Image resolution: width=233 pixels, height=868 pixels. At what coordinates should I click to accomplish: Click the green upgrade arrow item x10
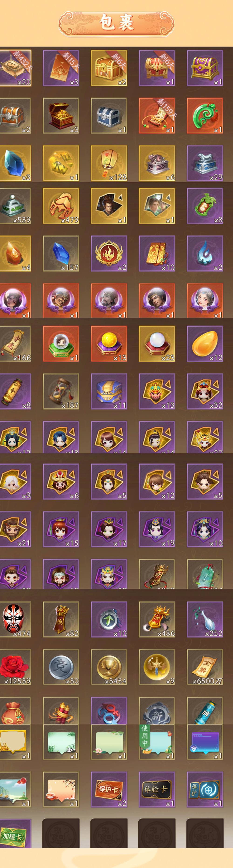(109, 619)
